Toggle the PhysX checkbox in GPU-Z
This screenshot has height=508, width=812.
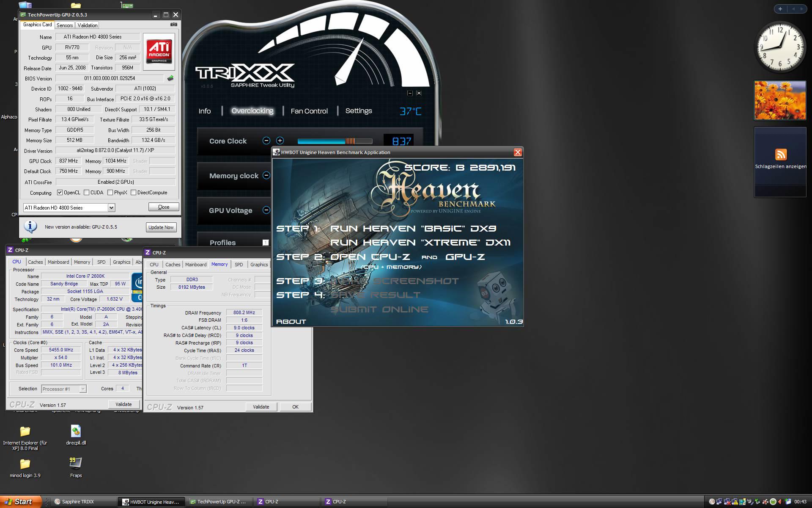(x=110, y=193)
